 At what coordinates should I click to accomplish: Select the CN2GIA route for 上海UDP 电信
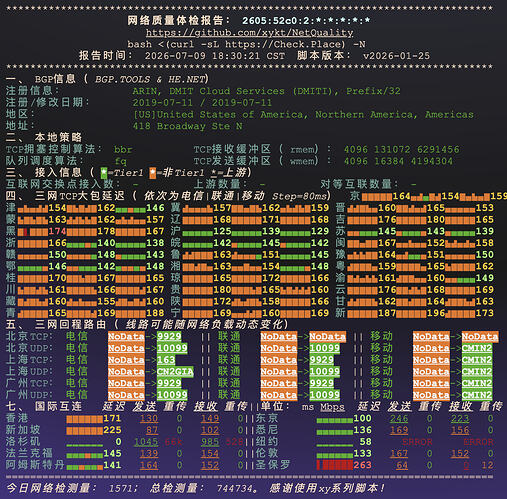(175, 372)
